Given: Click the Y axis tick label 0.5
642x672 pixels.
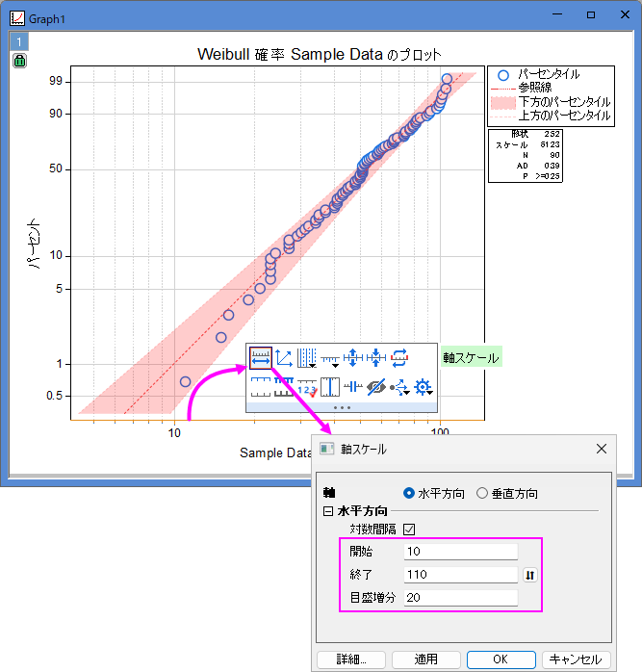Looking at the screenshot, I should click(54, 396).
